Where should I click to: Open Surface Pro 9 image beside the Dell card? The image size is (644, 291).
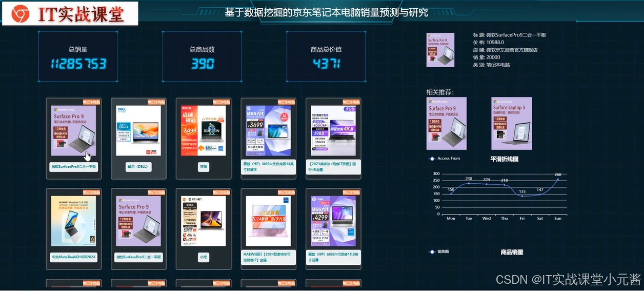coord(73,130)
